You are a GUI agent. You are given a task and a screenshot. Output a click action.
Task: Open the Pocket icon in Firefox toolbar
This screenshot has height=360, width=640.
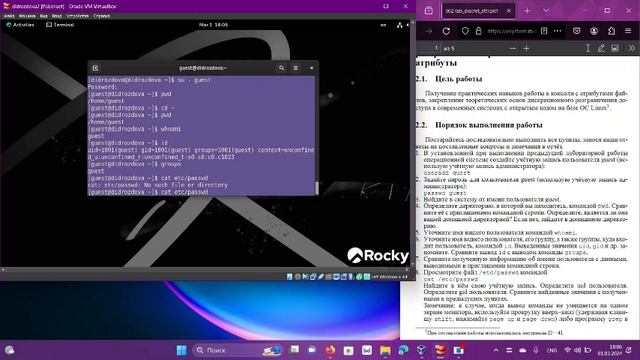click(576, 31)
